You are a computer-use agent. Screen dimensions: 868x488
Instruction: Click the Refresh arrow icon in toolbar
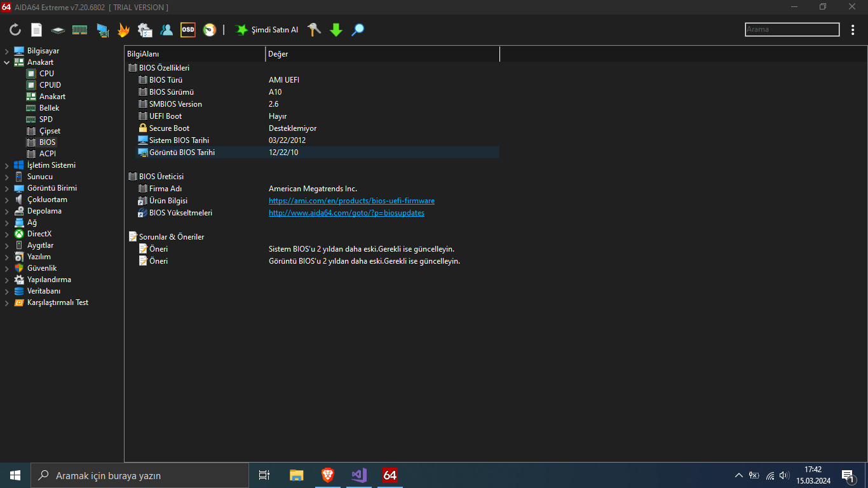(15, 30)
